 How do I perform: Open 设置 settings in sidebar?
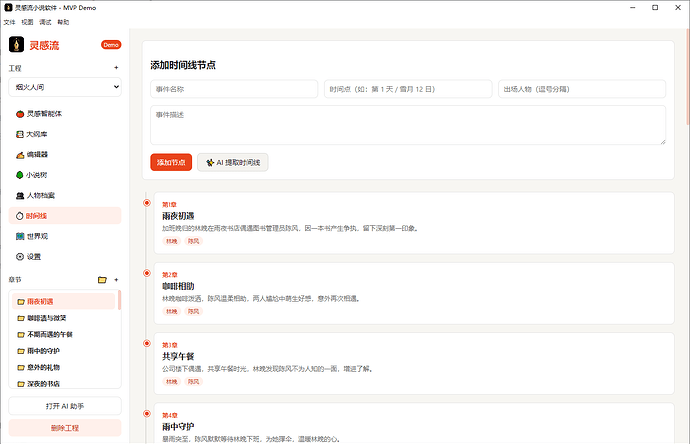pos(65,257)
